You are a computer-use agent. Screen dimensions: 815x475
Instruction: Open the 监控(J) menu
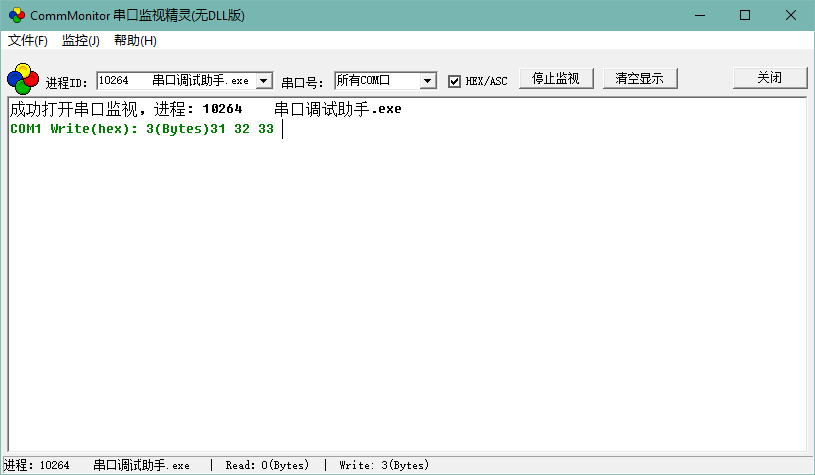81,41
